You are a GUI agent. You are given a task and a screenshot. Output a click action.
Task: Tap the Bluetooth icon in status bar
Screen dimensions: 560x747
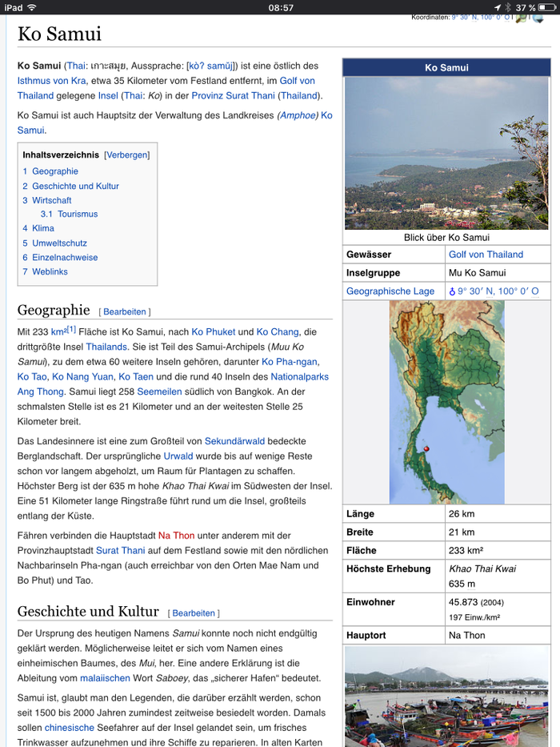click(508, 8)
